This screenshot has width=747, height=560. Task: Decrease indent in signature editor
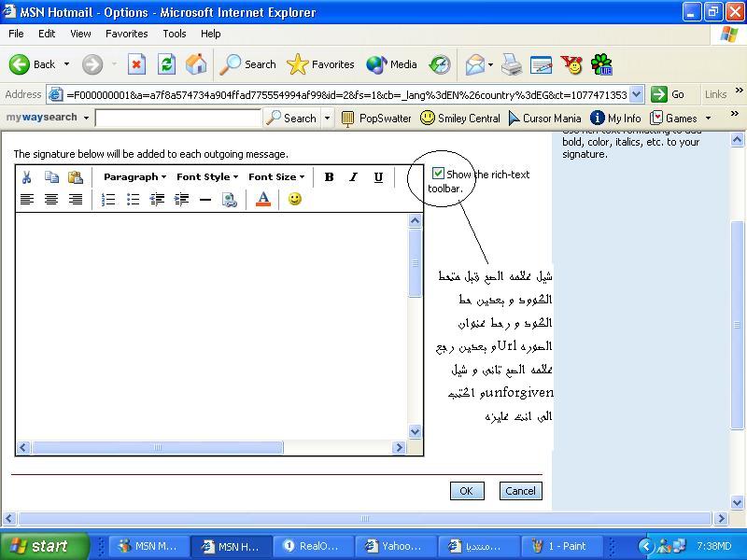click(x=157, y=199)
